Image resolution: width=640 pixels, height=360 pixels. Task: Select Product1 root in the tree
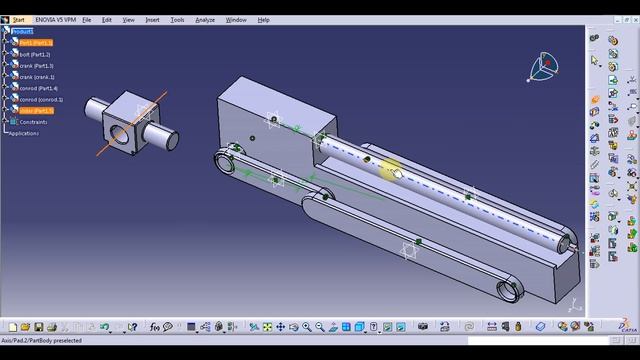click(22, 31)
